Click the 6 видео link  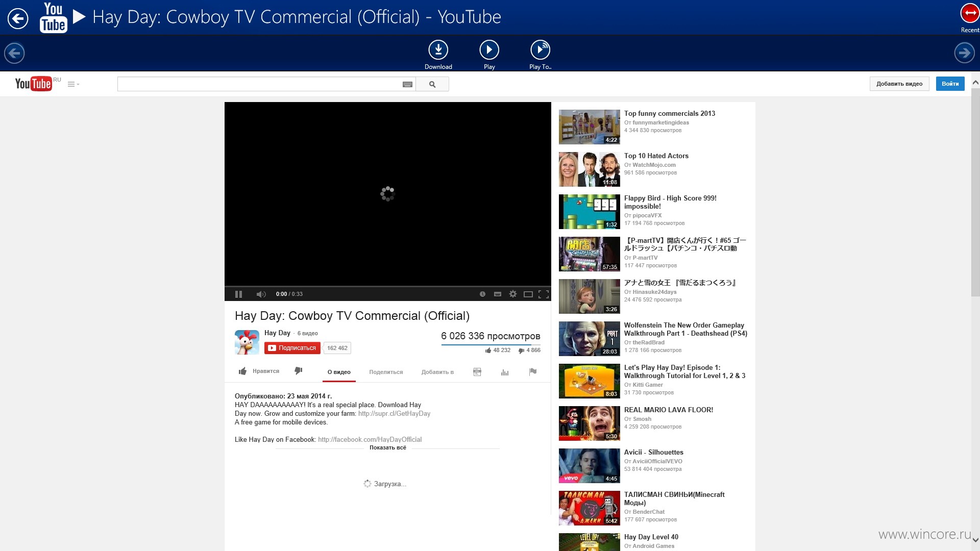click(x=308, y=333)
